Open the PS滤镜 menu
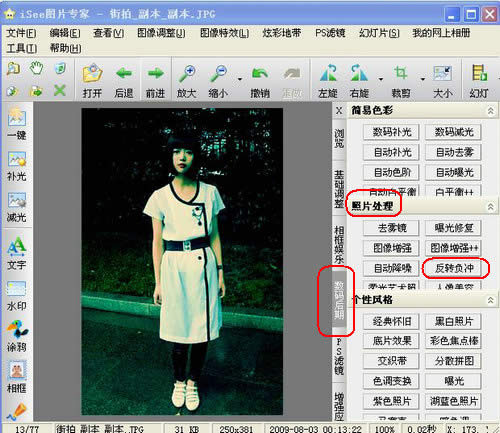 tap(330, 33)
